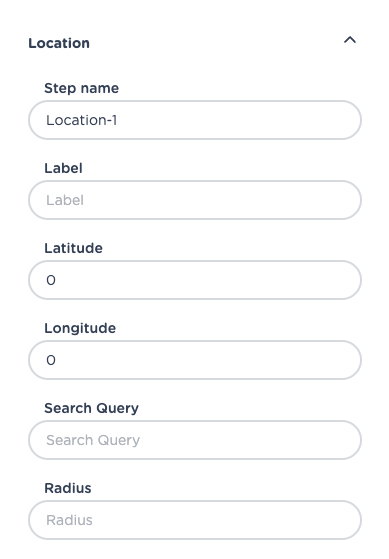
Task: Click into the Radius field
Action: tap(195, 520)
